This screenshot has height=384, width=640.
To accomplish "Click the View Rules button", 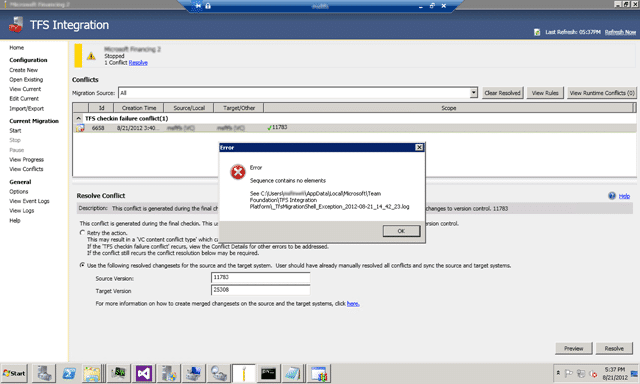I will click(x=545, y=93).
